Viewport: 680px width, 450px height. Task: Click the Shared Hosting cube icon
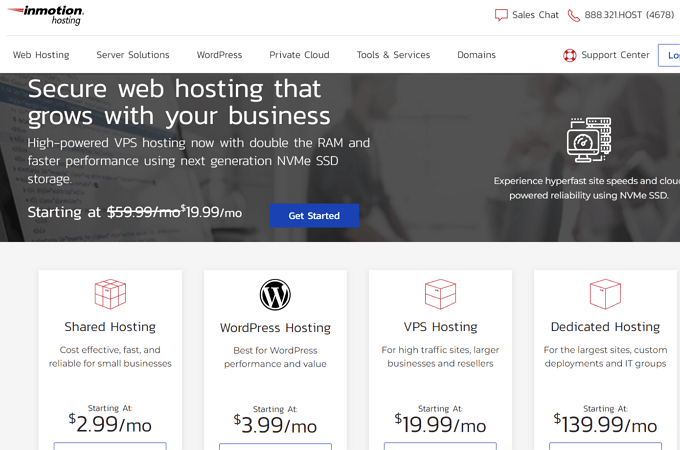point(110,294)
